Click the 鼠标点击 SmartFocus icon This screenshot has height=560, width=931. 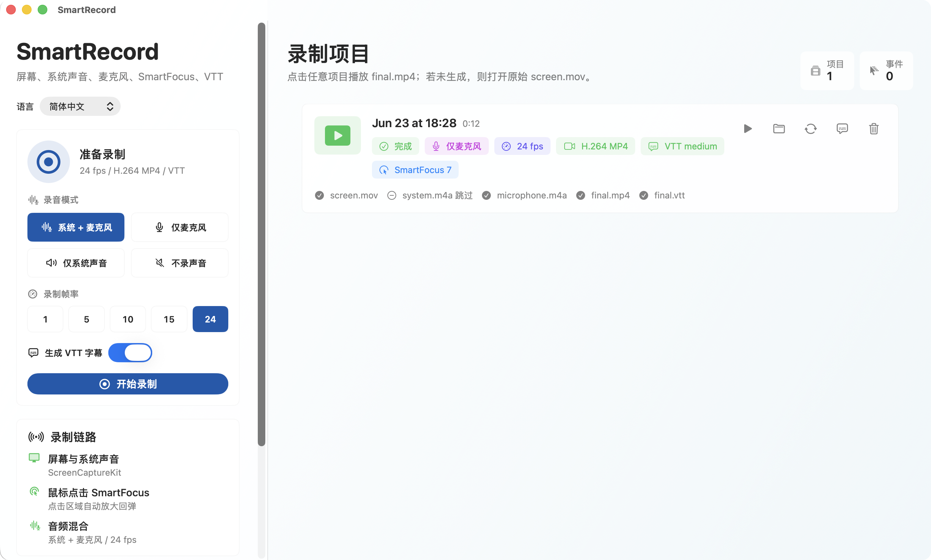pyautogui.click(x=34, y=492)
